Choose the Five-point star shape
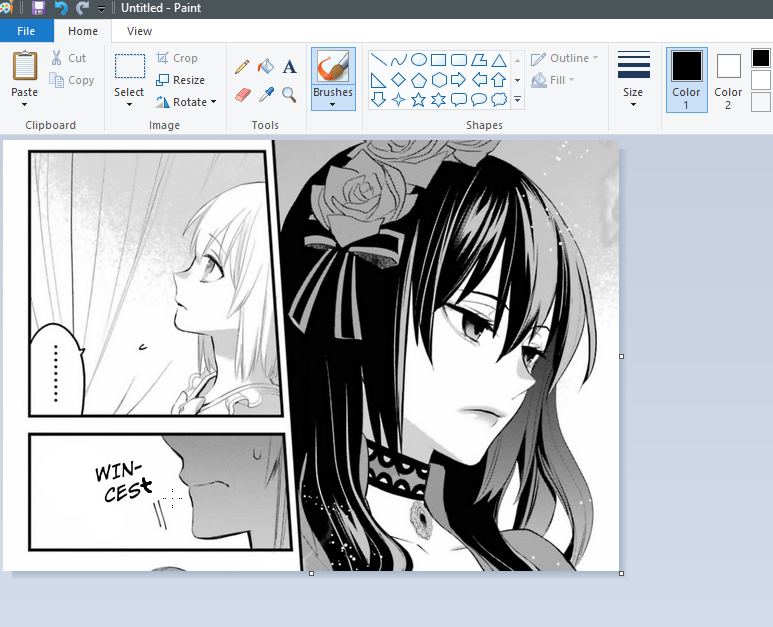The image size is (773, 627). tap(419, 99)
